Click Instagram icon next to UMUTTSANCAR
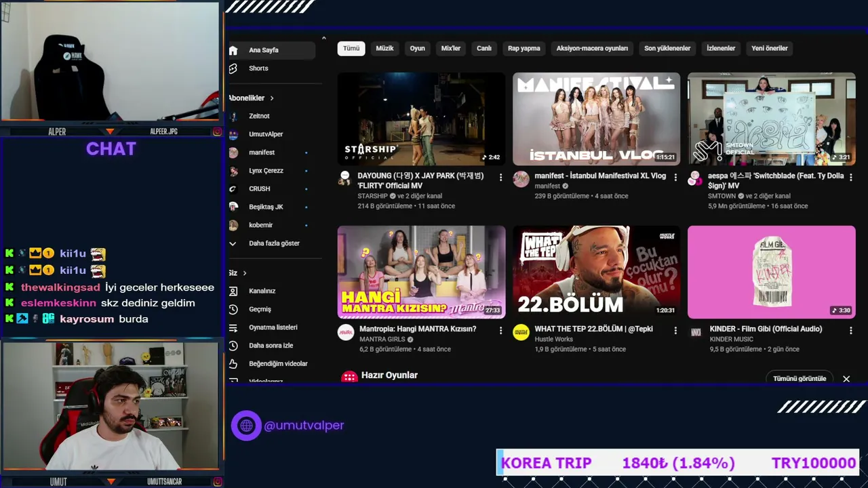This screenshot has height=488, width=868. [217, 482]
